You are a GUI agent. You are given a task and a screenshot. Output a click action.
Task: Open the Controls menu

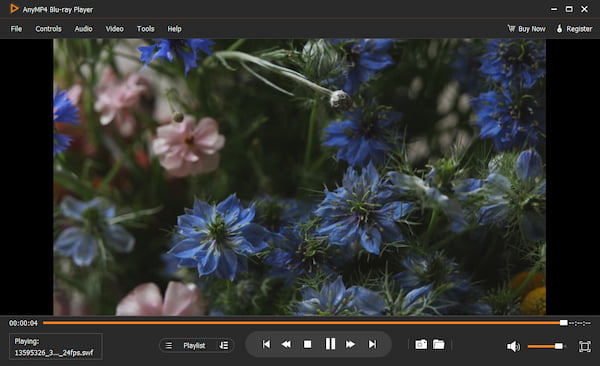click(48, 29)
